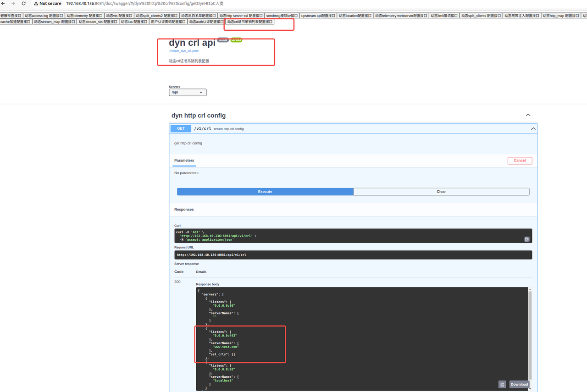This screenshot has width=587, height=392.
Task: Click the browser back arrow
Action: pyautogui.click(x=4, y=3)
